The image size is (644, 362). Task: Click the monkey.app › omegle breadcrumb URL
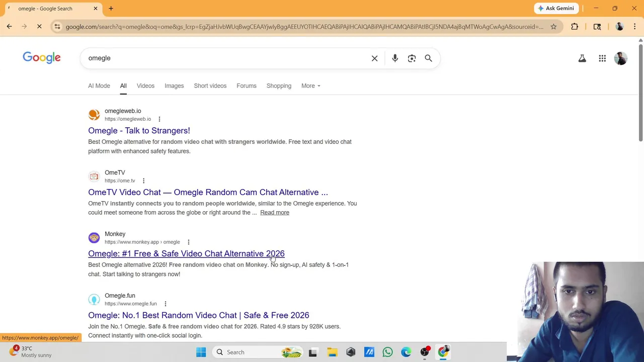click(x=142, y=242)
